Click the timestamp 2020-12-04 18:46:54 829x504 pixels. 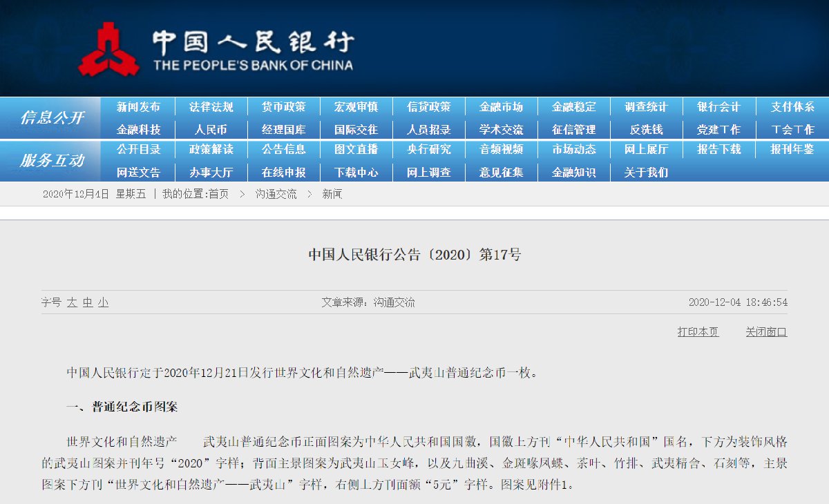tap(738, 303)
